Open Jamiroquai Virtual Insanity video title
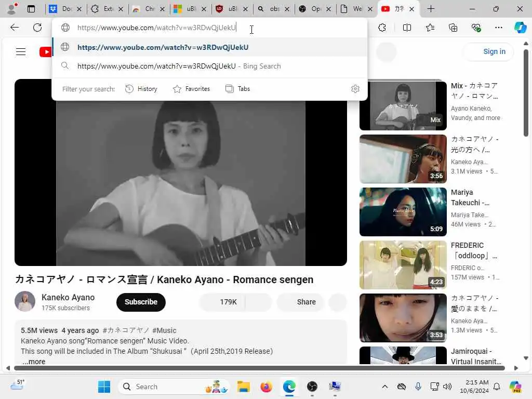532x399 pixels. click(x=476, y=356)
